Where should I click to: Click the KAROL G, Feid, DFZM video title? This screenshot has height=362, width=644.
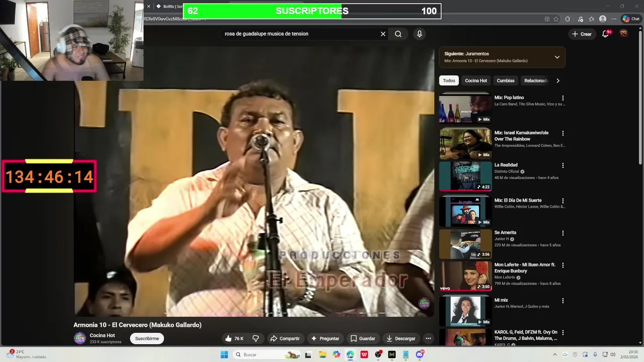(x=526, y=335)
